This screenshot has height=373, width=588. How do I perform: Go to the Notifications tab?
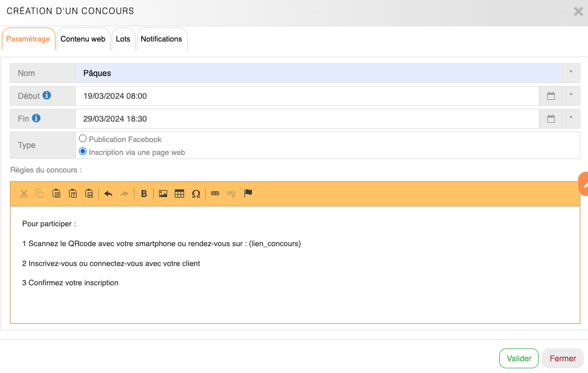tap(161, 39)
